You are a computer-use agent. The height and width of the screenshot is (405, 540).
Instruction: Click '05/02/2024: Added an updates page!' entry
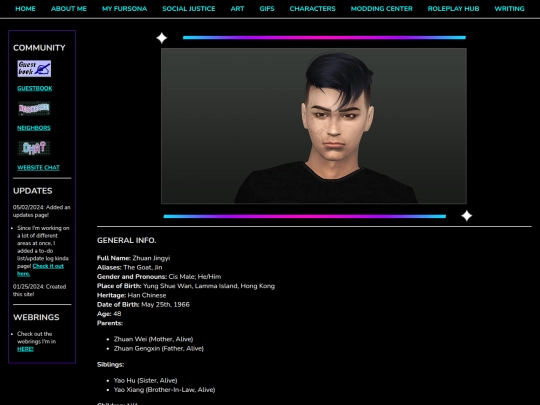pos(41,211)
